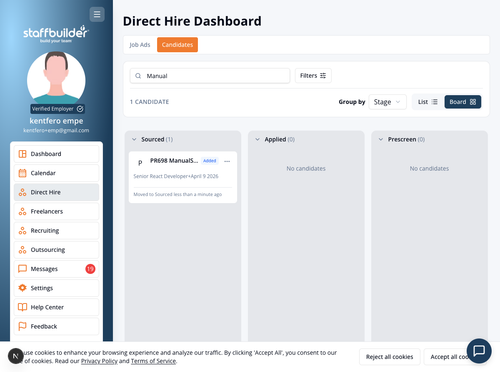Collapse the Prescreen column chevron
Screen dimensions: 500x372
pos(381,139)
